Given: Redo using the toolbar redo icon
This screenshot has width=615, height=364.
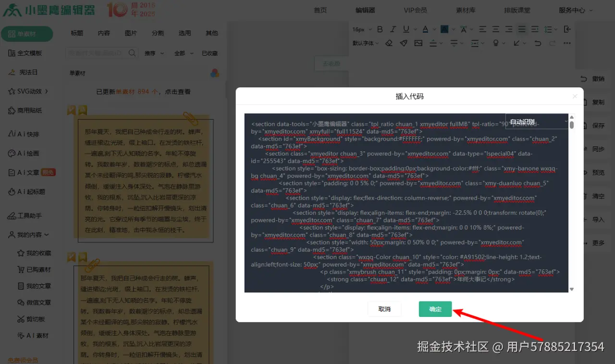Looking at the screenshot, I should coord(553,43).
